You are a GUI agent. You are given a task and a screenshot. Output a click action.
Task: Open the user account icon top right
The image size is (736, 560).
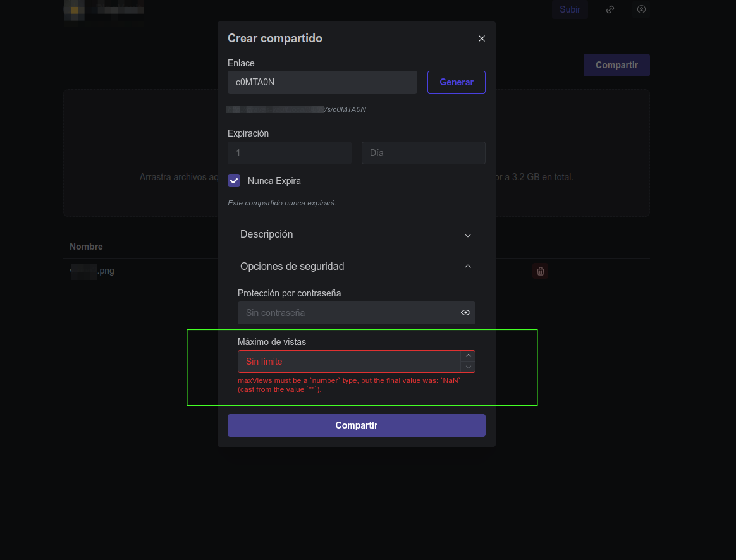pos(641,9)
